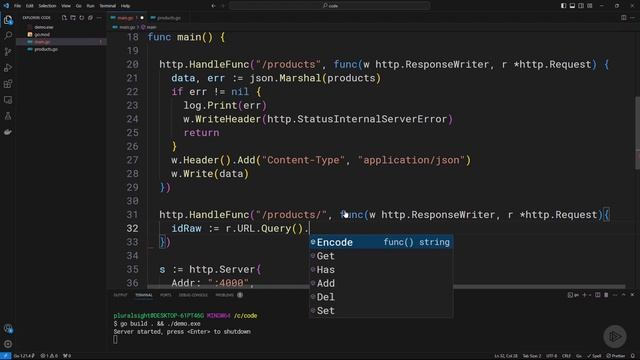Create a new folder in Explorer
This screenshot has height=360, width=640.
73,18
